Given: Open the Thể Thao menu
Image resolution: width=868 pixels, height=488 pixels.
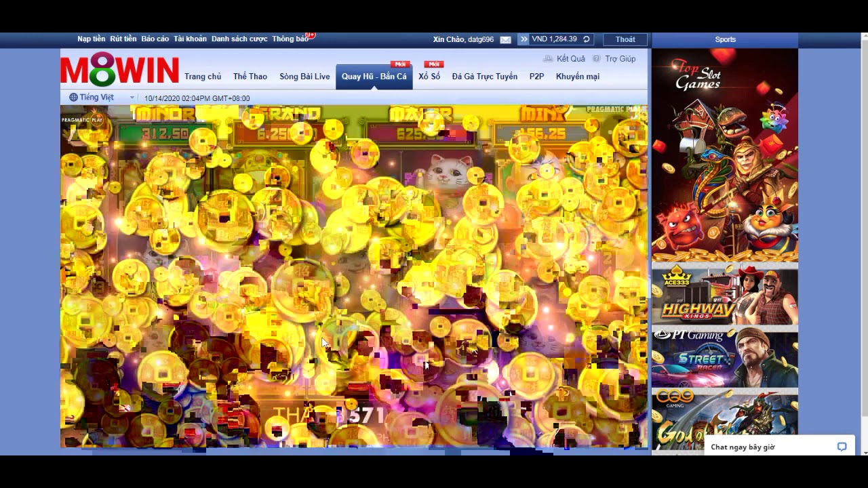Looking at the screenshot, I should [250, 77].
